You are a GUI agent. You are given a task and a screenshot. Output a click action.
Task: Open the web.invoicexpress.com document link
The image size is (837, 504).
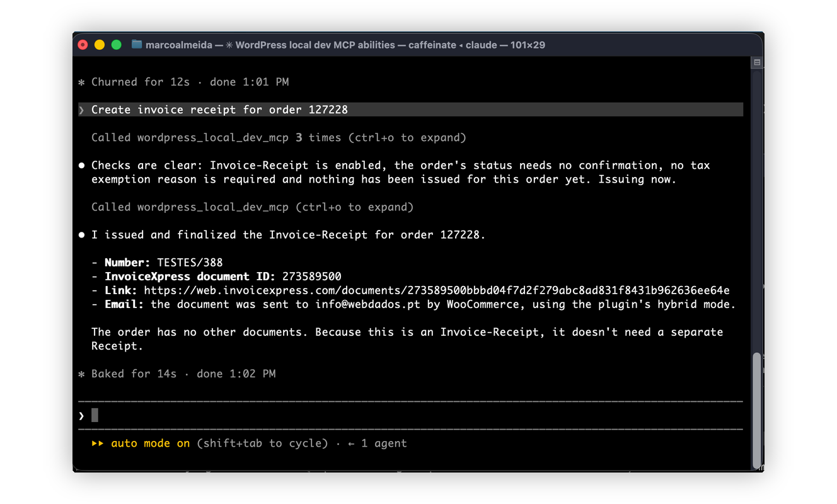[x=437, y=290]
